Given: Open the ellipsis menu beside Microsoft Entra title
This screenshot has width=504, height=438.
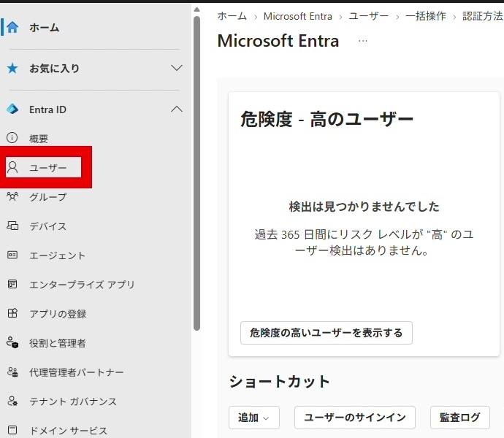Looking at the screenshot, I should pyautogui.click(x=363, y=41).
